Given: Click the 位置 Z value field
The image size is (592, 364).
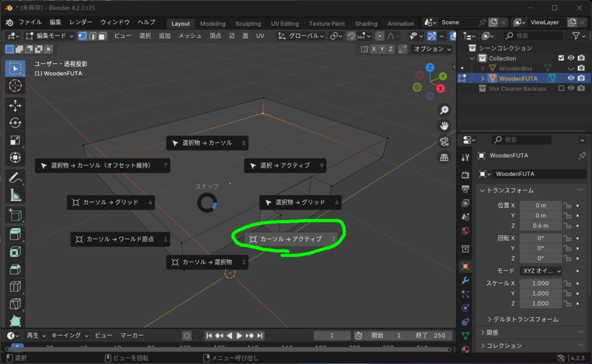Looking at the screenshot, I should (x=541, y=225).
